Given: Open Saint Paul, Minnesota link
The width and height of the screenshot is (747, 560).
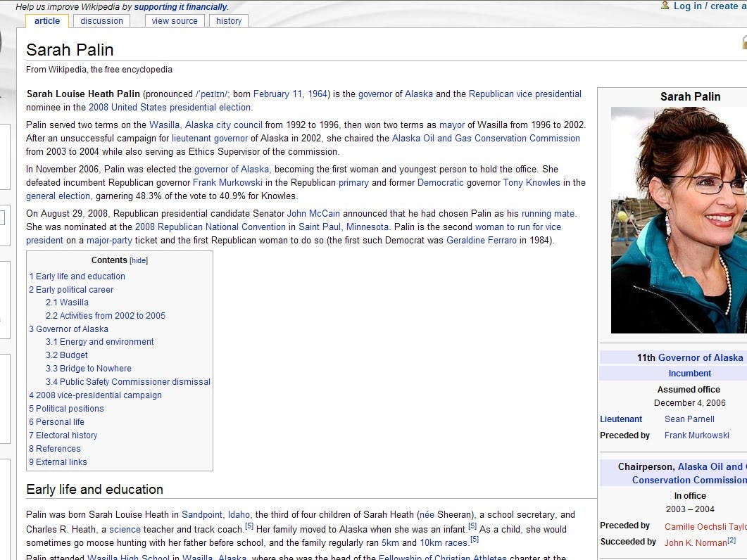Looking at the screenshot, I should pos(344,227).
